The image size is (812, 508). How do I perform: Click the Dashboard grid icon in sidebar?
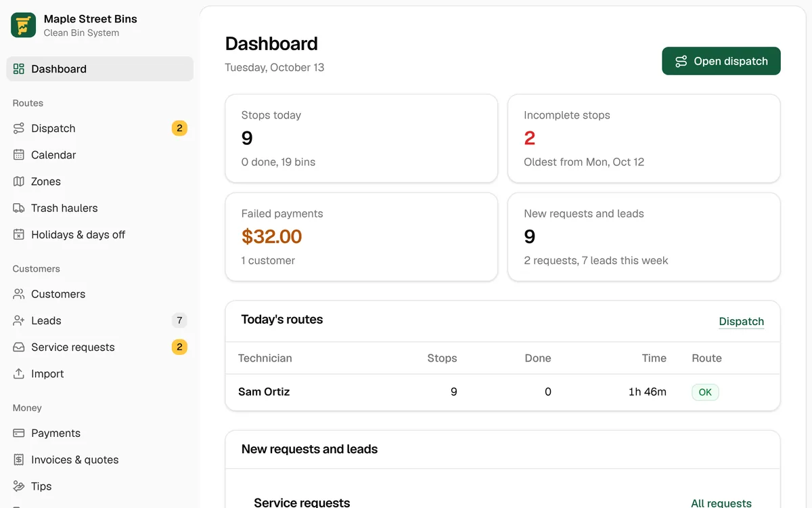(19, 69)
